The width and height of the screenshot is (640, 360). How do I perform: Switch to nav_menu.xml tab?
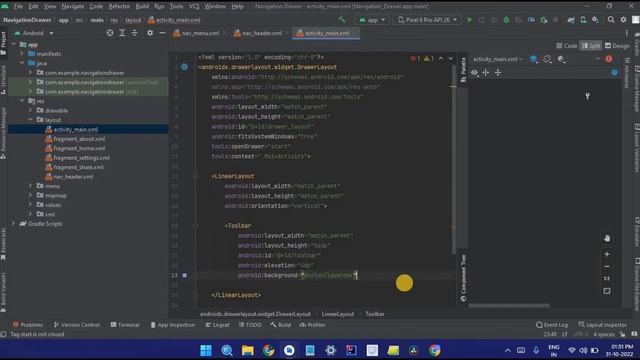[x=199, y=33]
